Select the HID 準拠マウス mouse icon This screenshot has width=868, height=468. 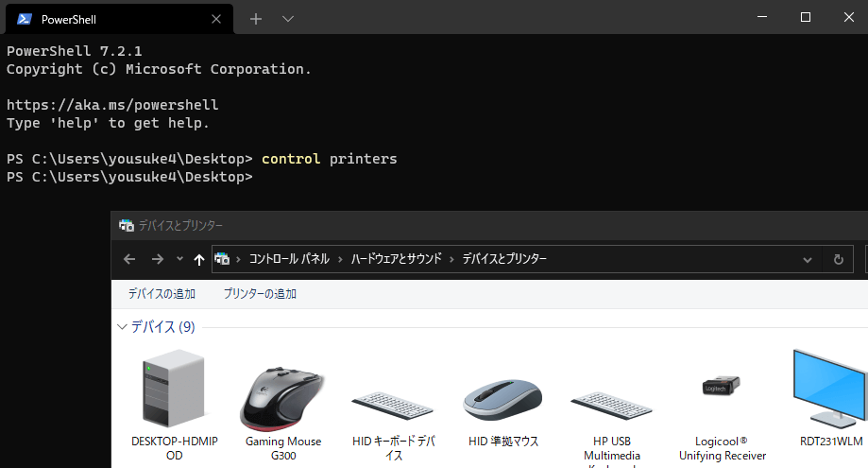pos(502,400)
